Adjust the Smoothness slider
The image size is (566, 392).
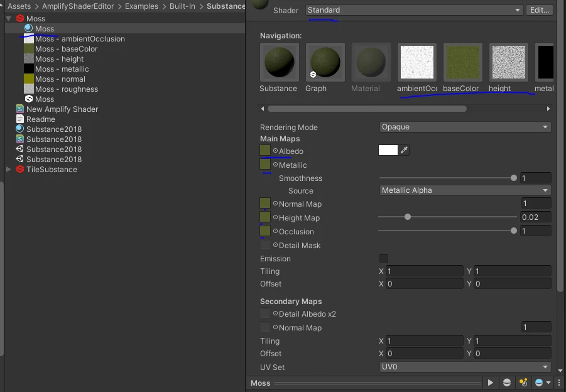click(x=448, y=178)
